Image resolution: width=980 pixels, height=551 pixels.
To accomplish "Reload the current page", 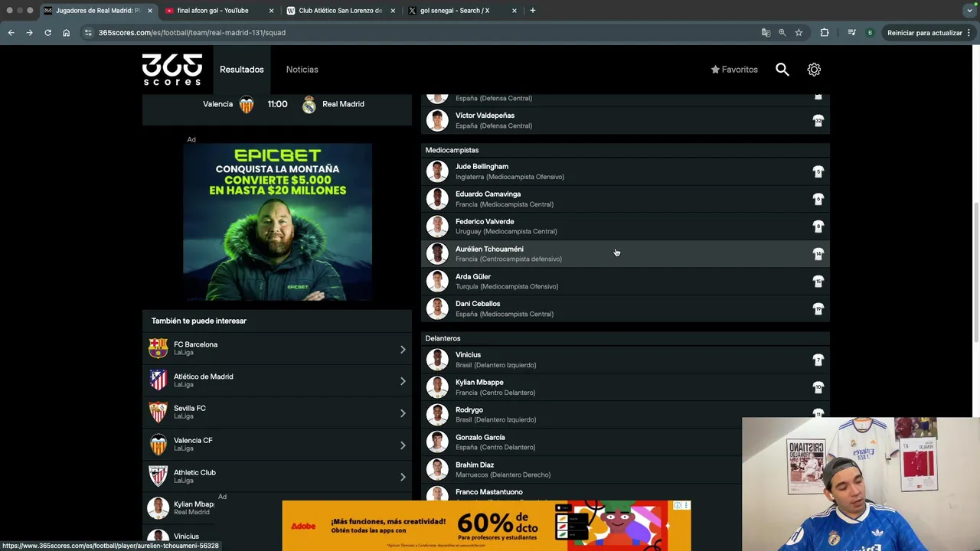I will tap(47, 33).
